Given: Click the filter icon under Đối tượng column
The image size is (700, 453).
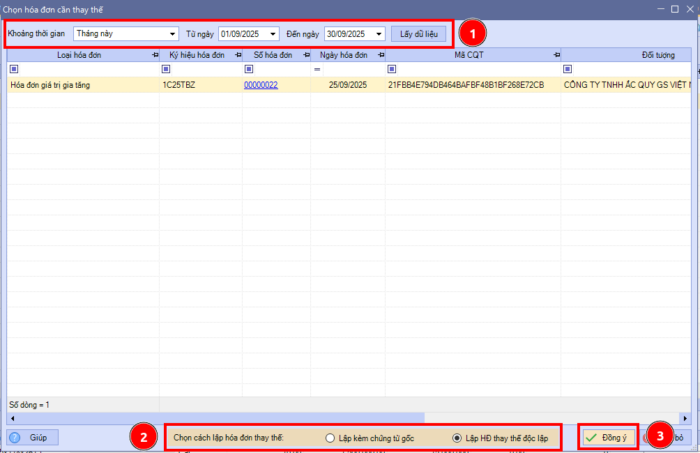Looking at the screenshot, I should [567, 70].
